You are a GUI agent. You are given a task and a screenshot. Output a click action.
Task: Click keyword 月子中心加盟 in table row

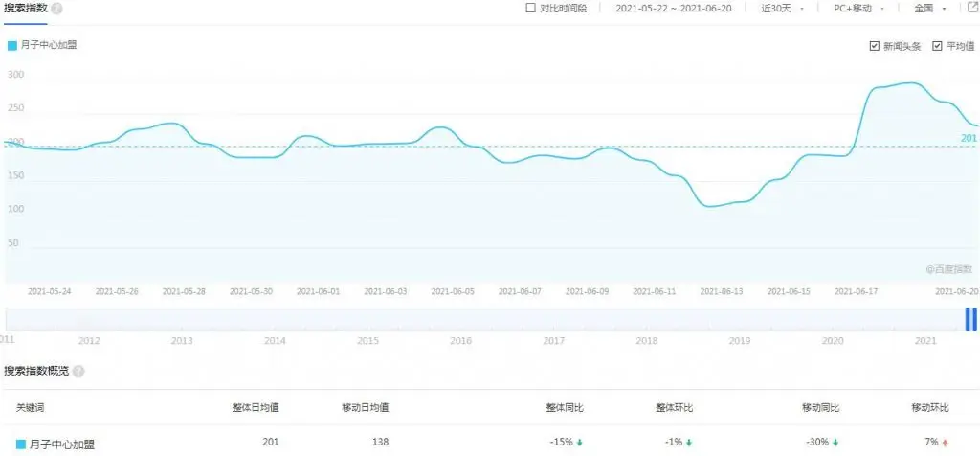pyautogui.click(x=62, y=445)
